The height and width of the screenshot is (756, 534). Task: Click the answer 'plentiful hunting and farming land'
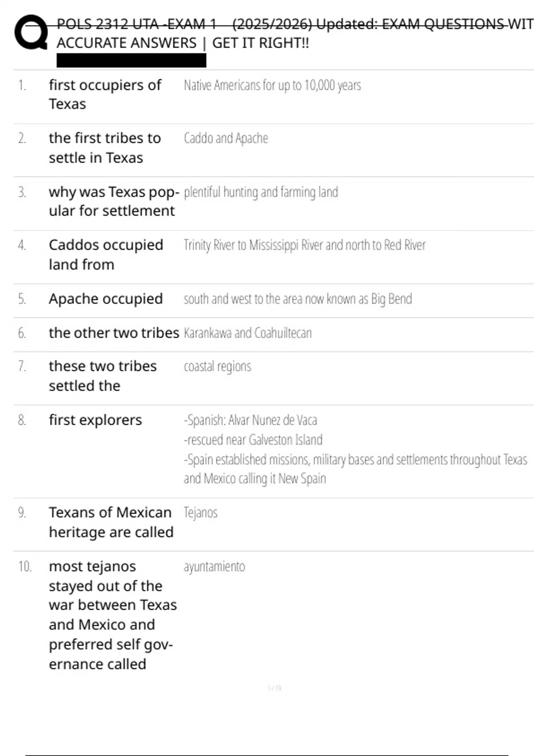(261, 192)
